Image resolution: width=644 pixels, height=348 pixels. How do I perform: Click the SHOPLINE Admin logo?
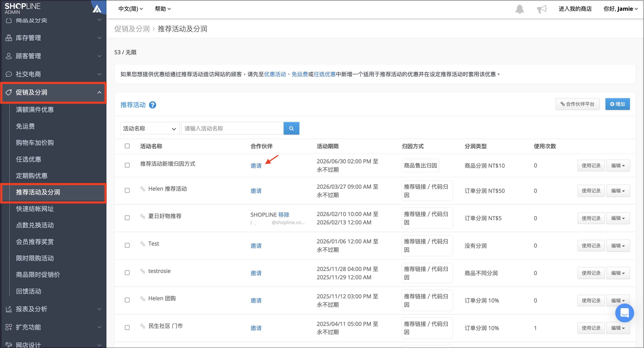(23, 8)
